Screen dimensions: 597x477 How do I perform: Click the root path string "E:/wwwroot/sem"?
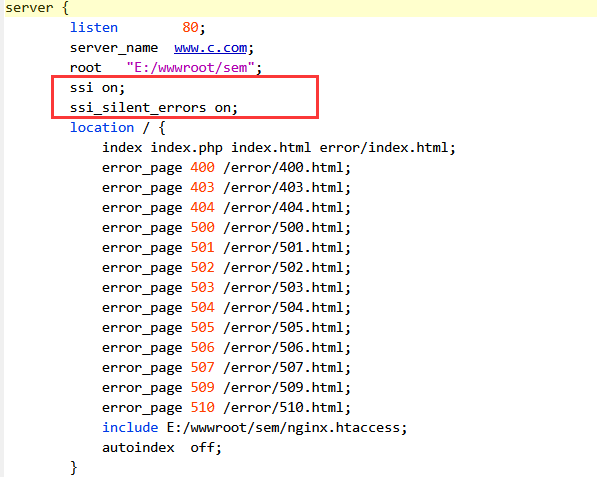coord(190,68)
